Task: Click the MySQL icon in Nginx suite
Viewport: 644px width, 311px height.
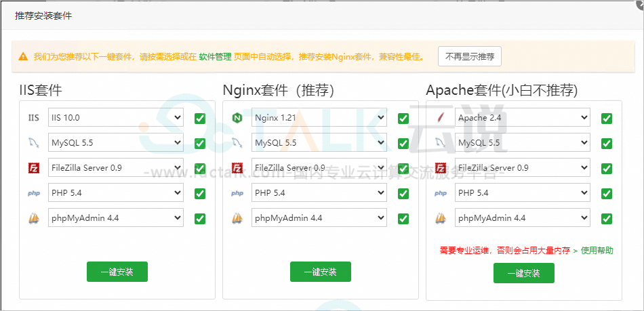Action: pyautogui.click(x=237, y=143)
